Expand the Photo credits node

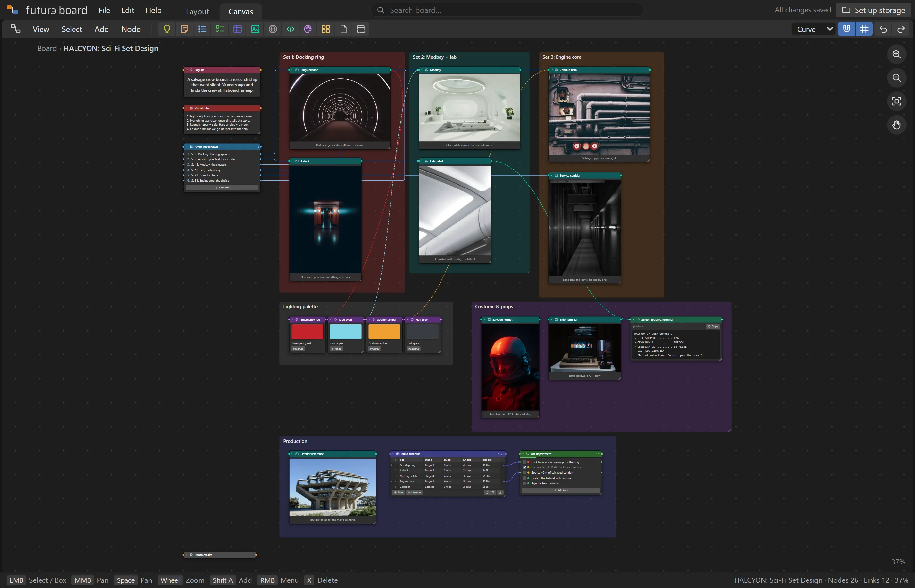point(187,555)
